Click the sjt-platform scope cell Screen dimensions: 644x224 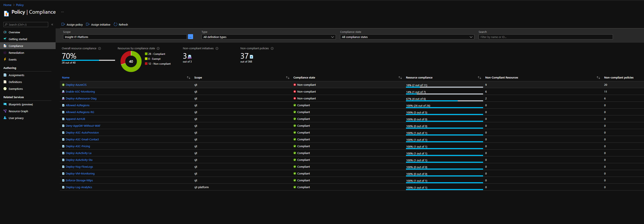pyautogui.click(x=201, y=187)
